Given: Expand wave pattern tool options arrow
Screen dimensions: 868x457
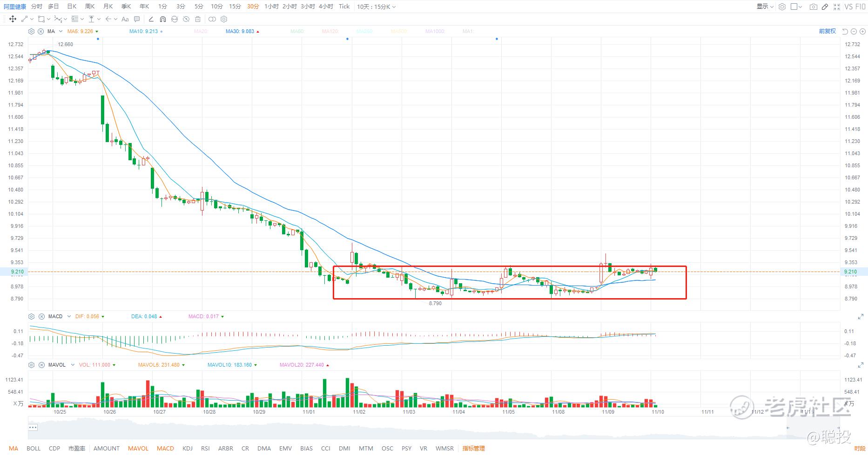Looking at the screenshot, I should click(x=65, y=19).
